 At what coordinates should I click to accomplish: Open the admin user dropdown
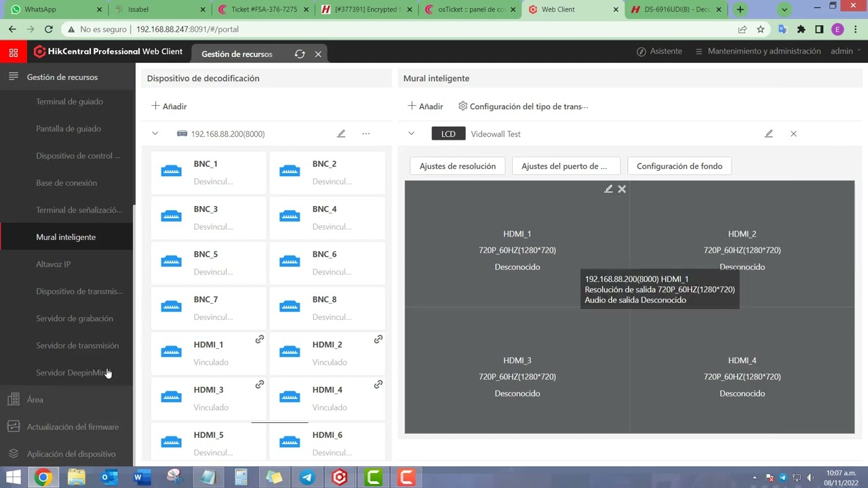tap(846, 52)
